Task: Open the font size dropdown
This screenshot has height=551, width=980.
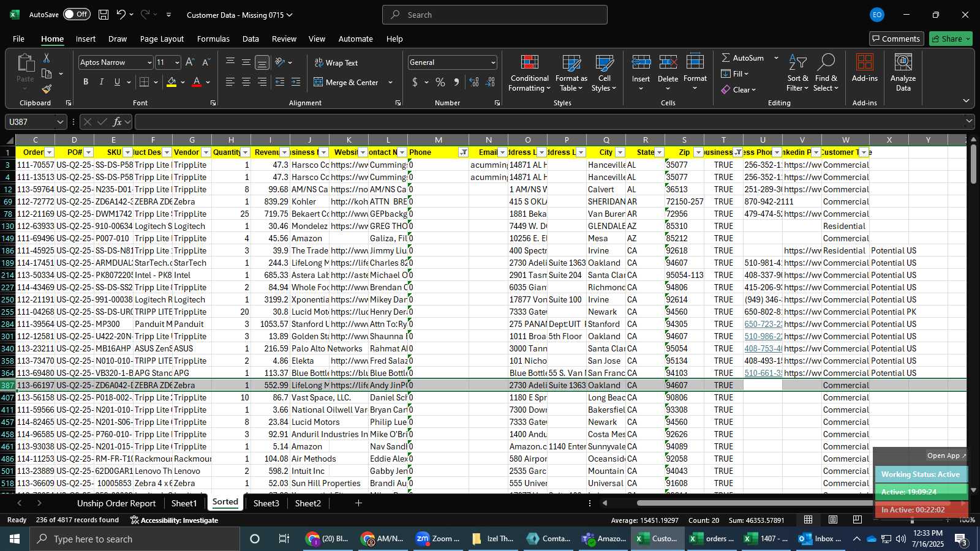Action: pos(177,62)
